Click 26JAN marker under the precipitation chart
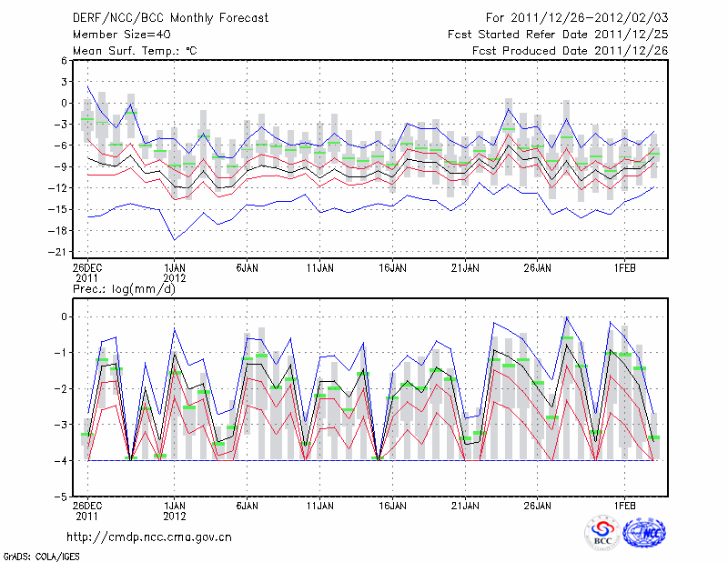This screenshot has width=728, height=562. (x=538, y=504)
